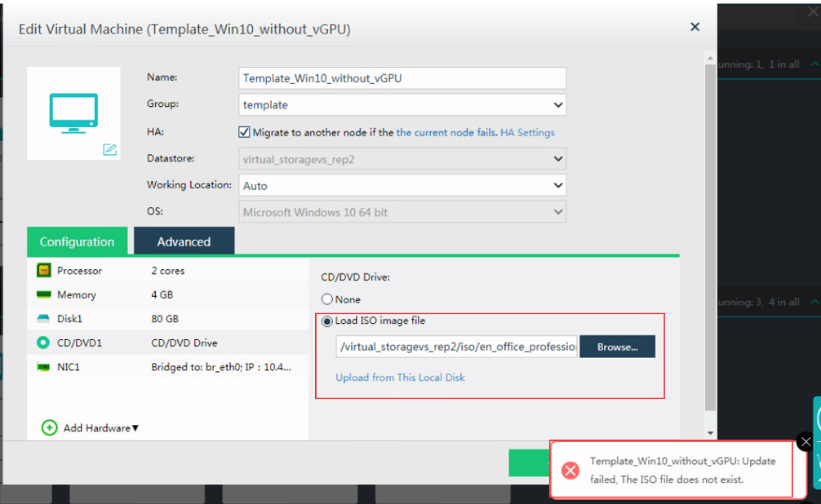Screen dimensions: 821x504
Task: Select the Disk1 drive icon
Action: click(x=43, y=319)
